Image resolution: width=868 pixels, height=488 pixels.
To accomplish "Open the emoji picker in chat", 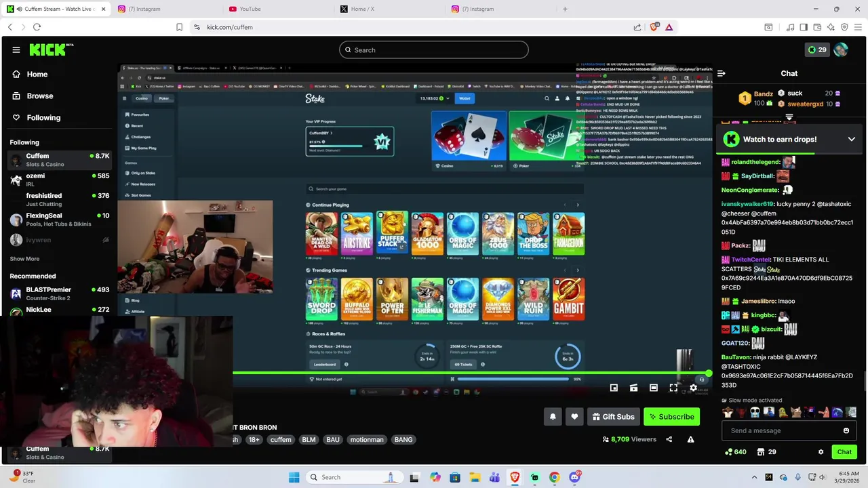I will 846,430.
